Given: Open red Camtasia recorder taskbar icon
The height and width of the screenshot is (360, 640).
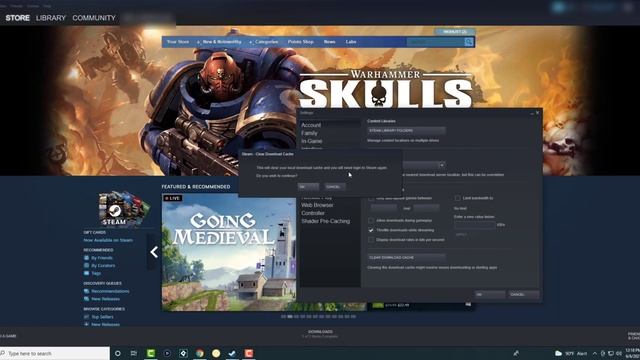Looking at the screenshot, I should 249,353.
